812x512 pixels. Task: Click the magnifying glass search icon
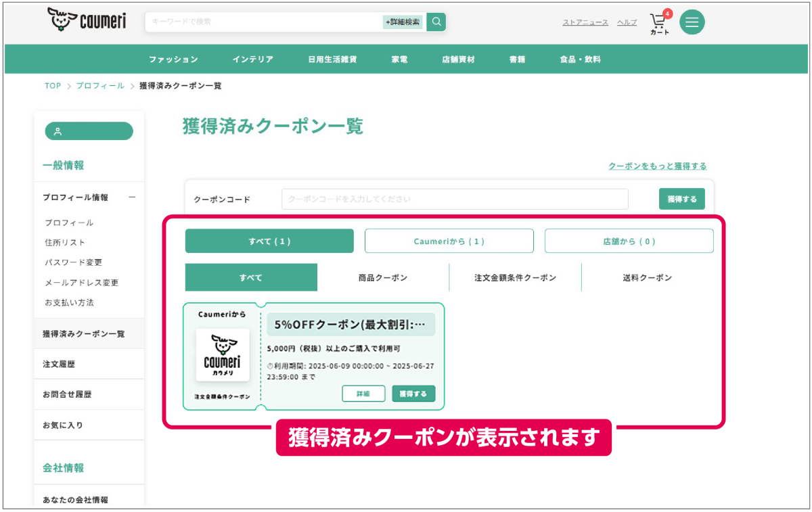(436, 22)
